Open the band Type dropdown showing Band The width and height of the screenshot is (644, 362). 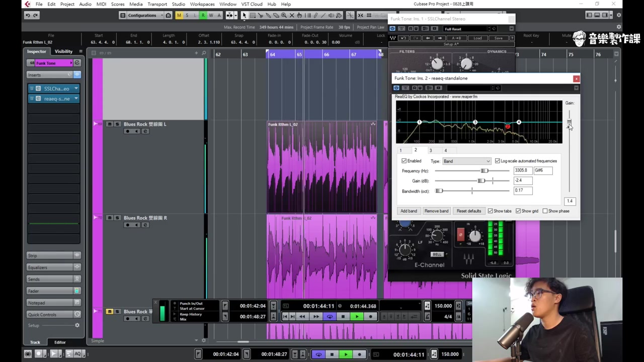coord(466,161)
